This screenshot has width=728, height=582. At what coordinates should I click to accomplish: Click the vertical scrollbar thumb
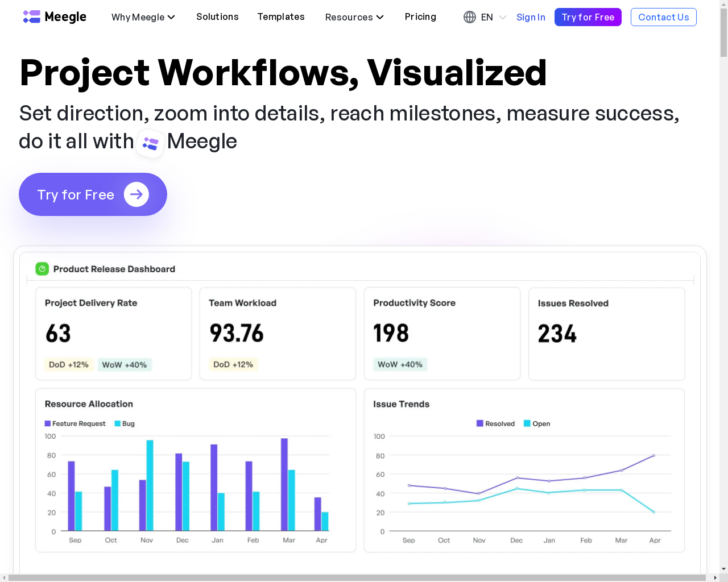point(723,33)
